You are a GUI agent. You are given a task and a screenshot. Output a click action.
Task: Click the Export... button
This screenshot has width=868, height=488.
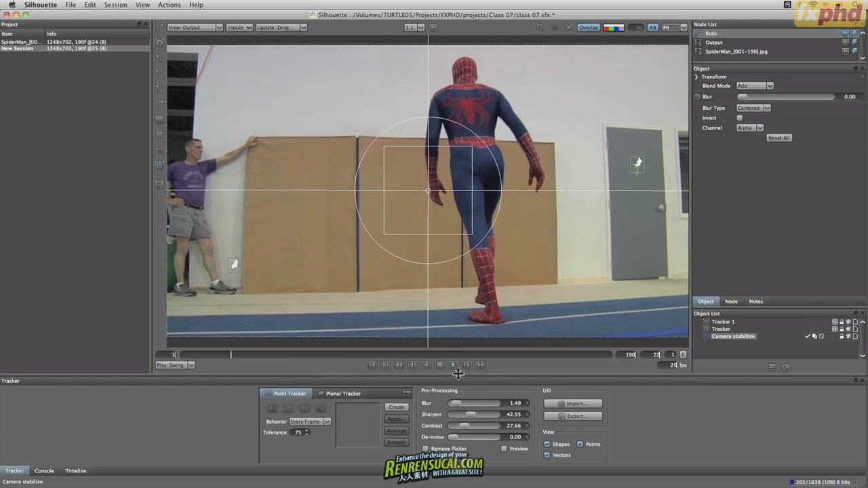(572, 416)
